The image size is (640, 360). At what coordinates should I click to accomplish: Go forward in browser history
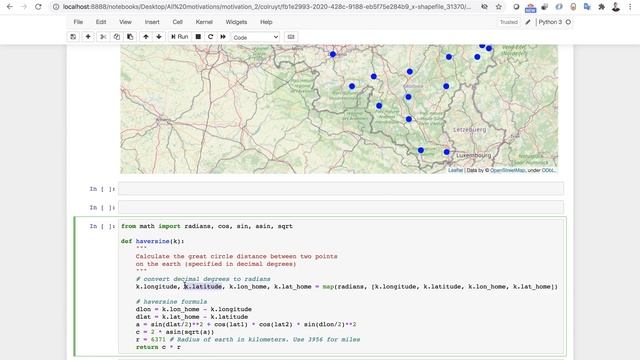24,7
